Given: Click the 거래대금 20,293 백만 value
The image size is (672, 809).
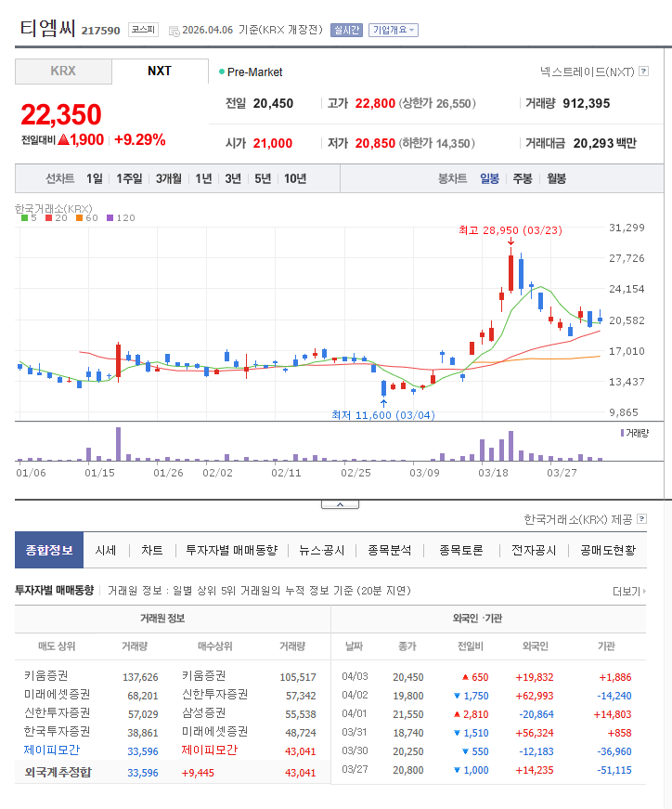Looking at the screenshot, I should [x=605, y=143].
